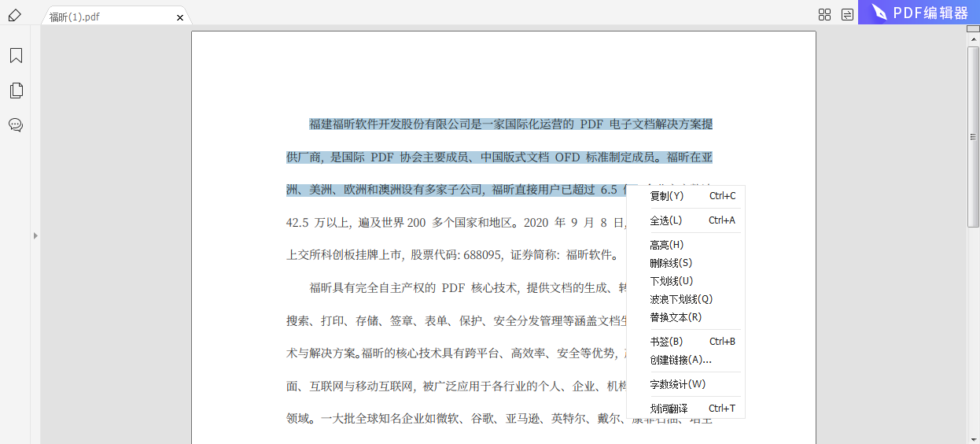Apply 下划线(U) to selected text
The width and height of the screenshot is (980, 444).
[x=685, y=281]
